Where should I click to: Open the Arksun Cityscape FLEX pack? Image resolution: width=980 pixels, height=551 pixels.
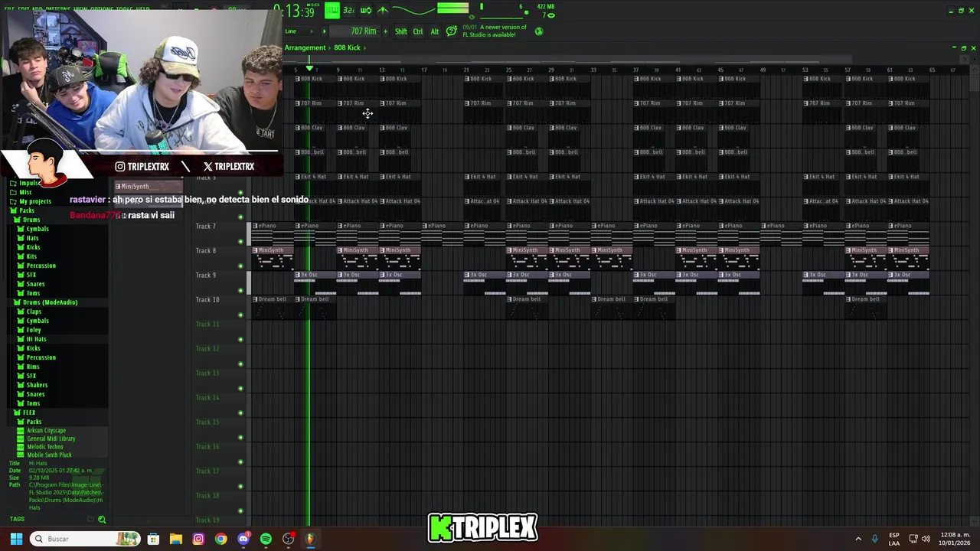coord(46,430)
